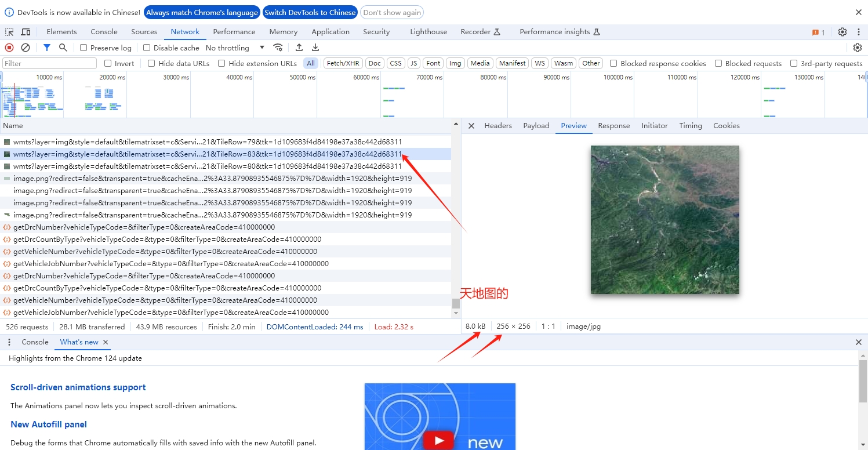
Task: Click the Filter text input field
Action: tap(50, 63)
